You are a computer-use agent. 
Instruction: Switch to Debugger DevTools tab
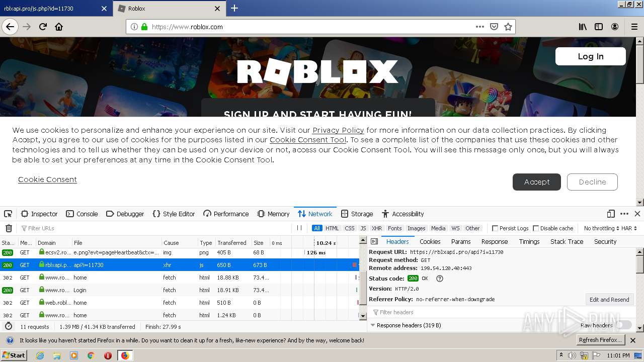click(x=125, y=214)
